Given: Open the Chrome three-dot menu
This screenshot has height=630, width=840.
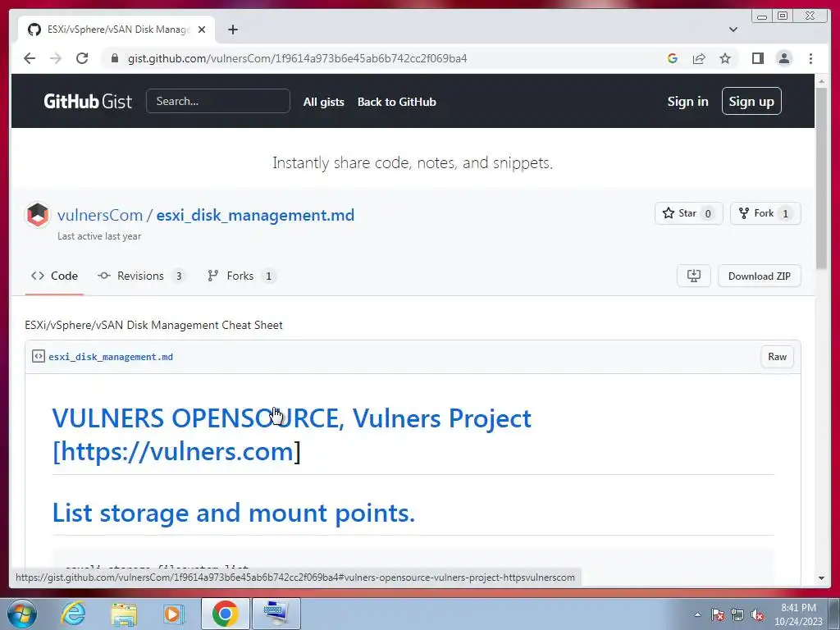Looking at the screenshot, I should point(810,58).
